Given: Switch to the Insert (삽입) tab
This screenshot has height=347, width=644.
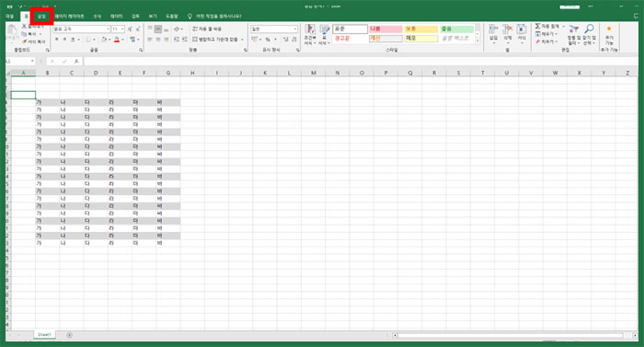Looking at the screenshot, I should point(41,17).
